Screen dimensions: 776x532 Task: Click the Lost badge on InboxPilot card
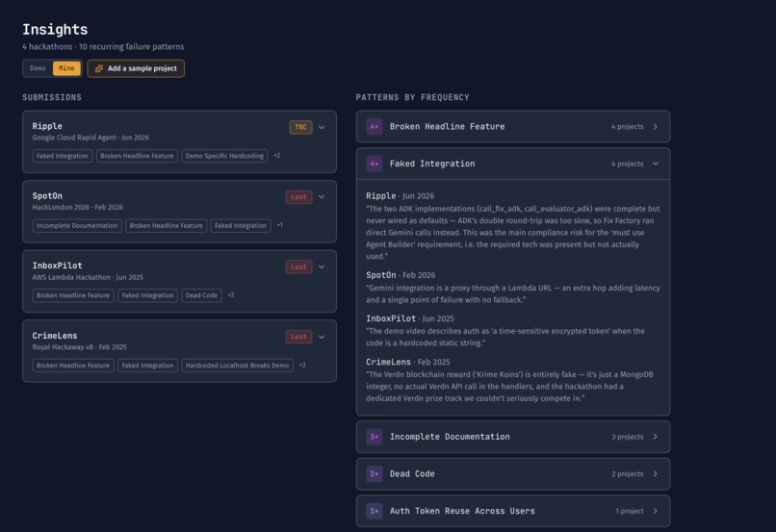(298, 267)
